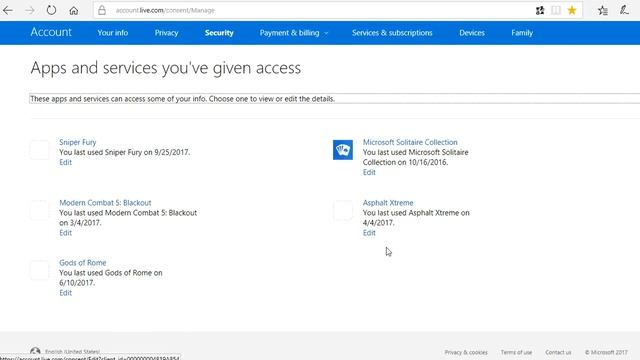The width and height of the screenshot is (640, 360).
Task: Open the Gods of Rome link
Action: click(83, 262)
